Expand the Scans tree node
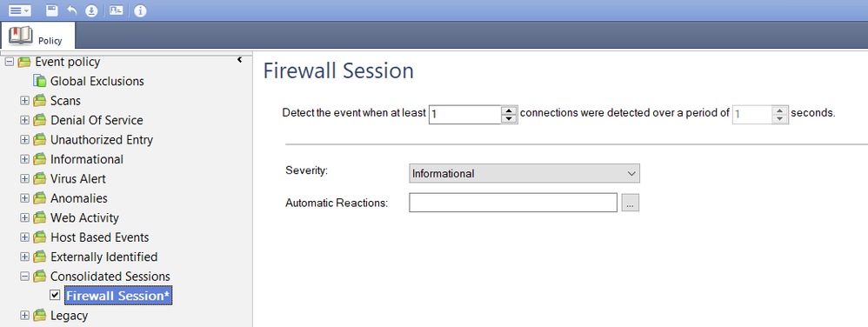The image size is (868, 327). pos(24,101)
